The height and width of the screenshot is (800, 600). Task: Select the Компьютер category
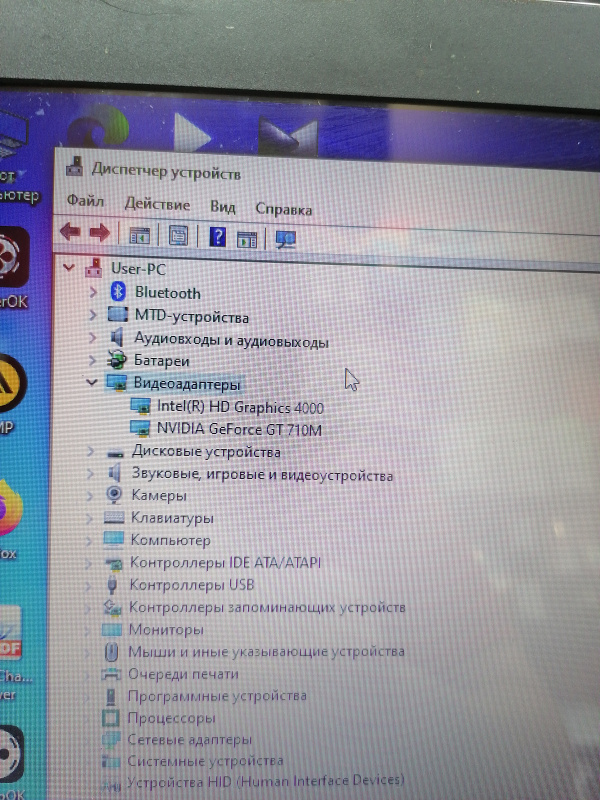tap(170, 540)
